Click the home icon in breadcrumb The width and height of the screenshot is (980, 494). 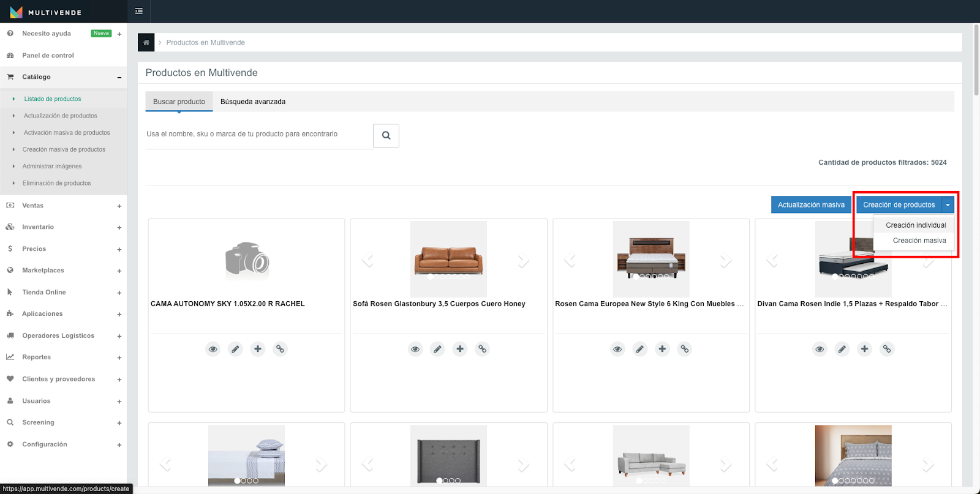tap(146, 42)
